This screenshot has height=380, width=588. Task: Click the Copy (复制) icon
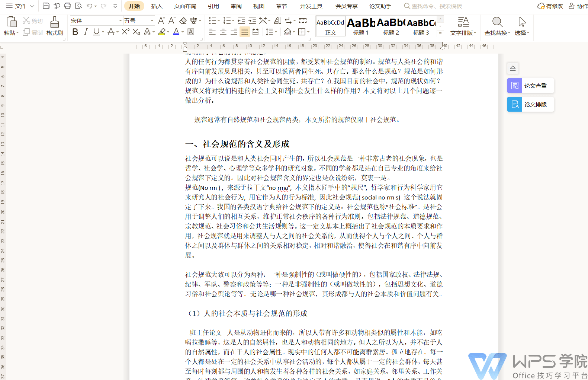pos(26,32)
